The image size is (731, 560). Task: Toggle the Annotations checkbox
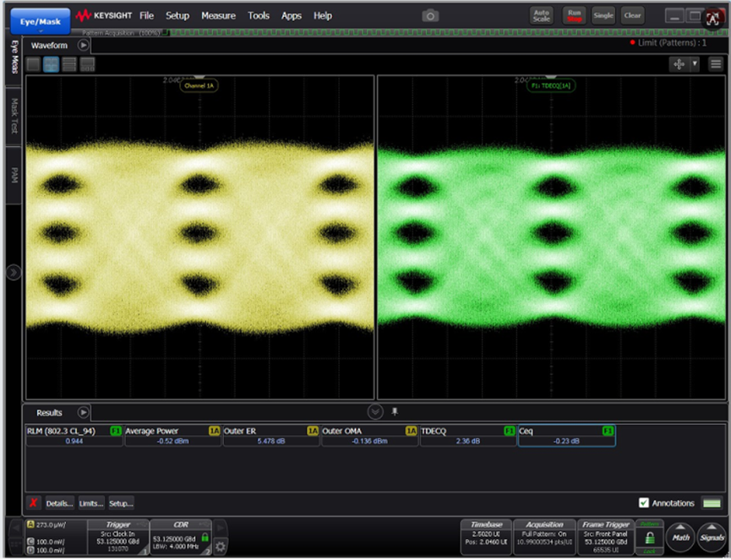coord(644,503)
